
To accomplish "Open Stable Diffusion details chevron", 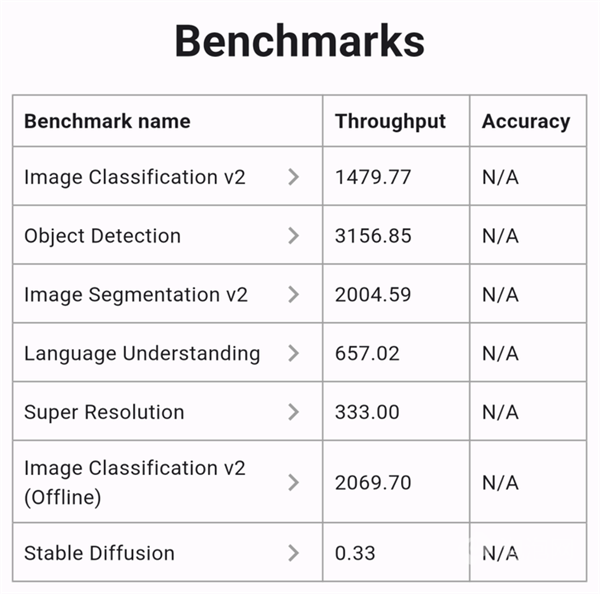I will (293, 553).
